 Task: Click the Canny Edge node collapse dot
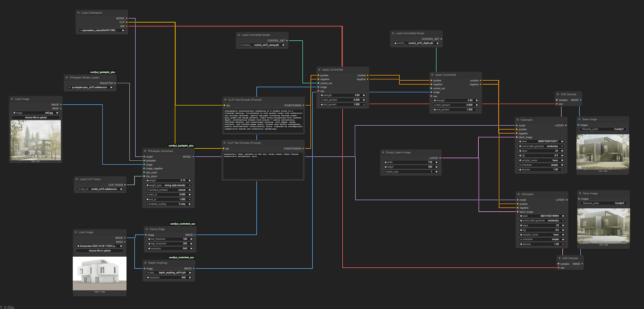coord(147,229)
